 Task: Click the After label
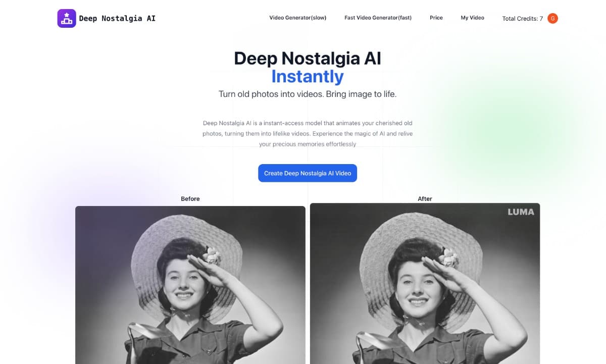click(x=425, y=199)
